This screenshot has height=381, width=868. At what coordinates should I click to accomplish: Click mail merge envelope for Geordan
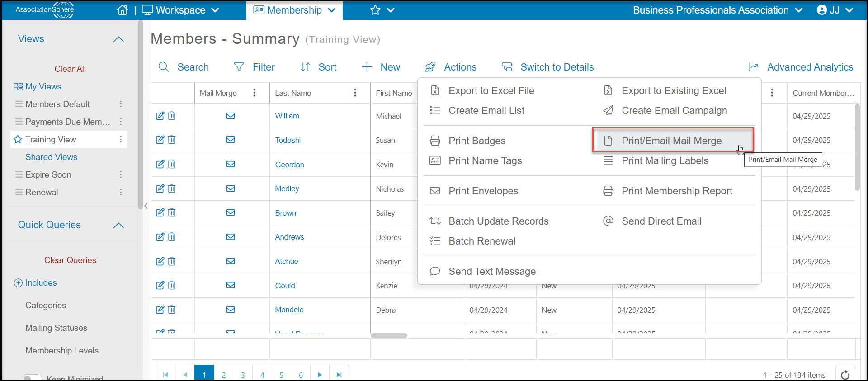pyautogui.click(x=231, y=164)
